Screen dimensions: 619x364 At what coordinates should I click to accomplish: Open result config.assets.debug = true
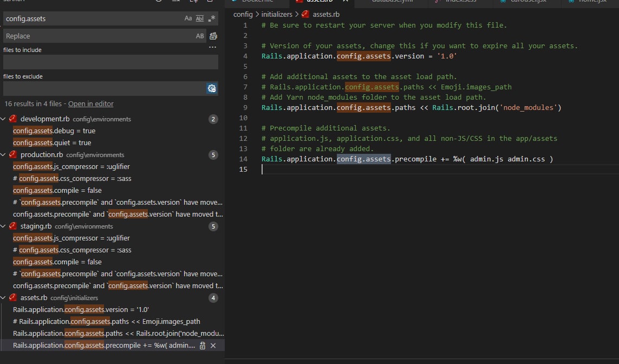coord(54,131)
